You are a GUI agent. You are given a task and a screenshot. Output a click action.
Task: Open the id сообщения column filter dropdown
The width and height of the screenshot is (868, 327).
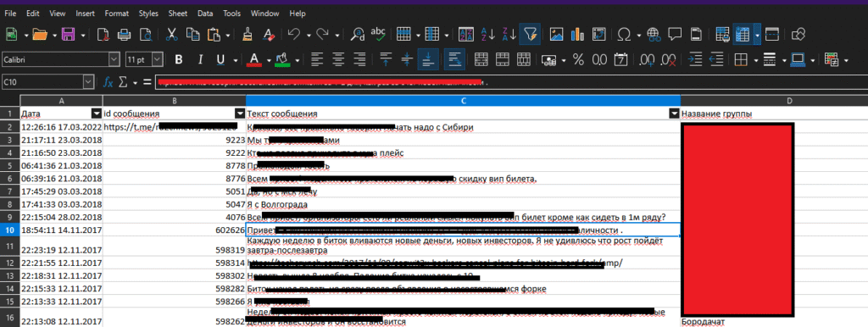click(240, 114)
